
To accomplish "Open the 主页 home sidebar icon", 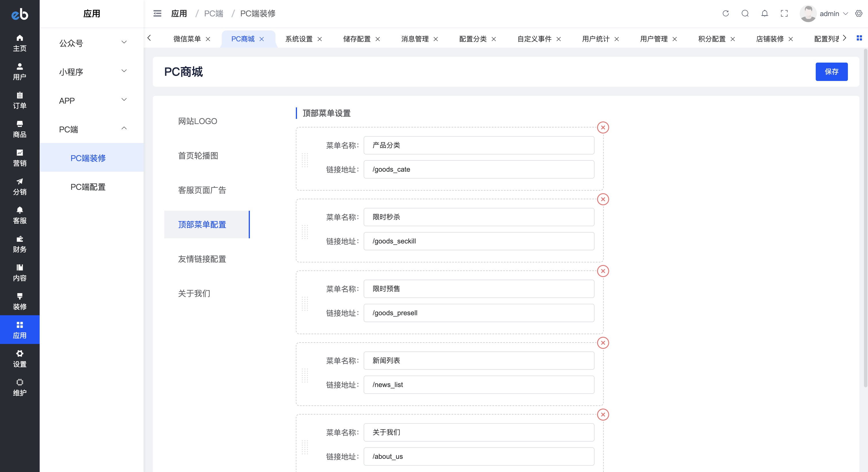I will pos(20,43).
